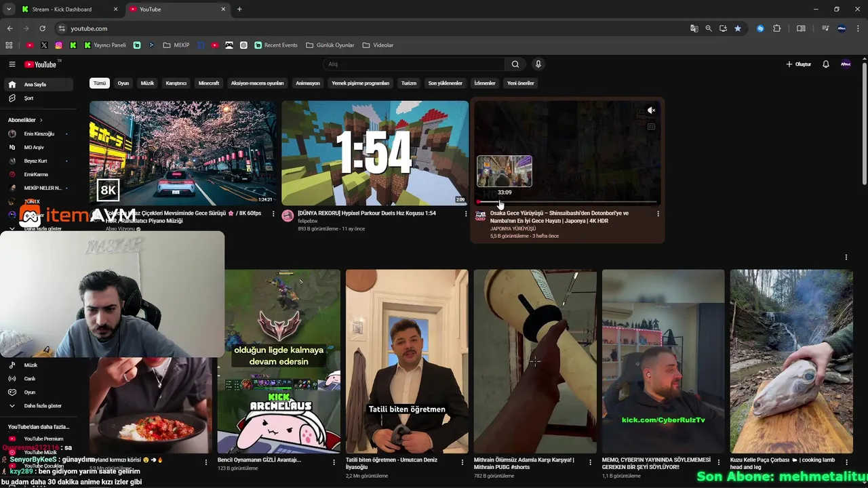Click the Oluştur create button
Viewport: 868px width, 488px height.
[x=799, y=64]
